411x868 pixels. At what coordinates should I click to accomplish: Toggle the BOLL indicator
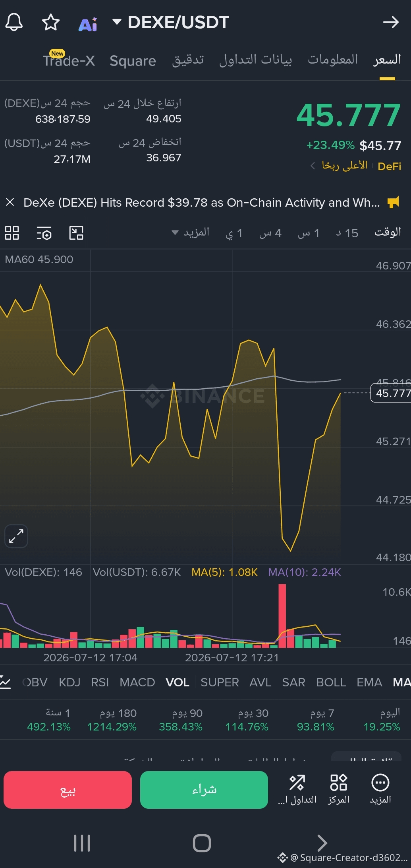point(331,682)
